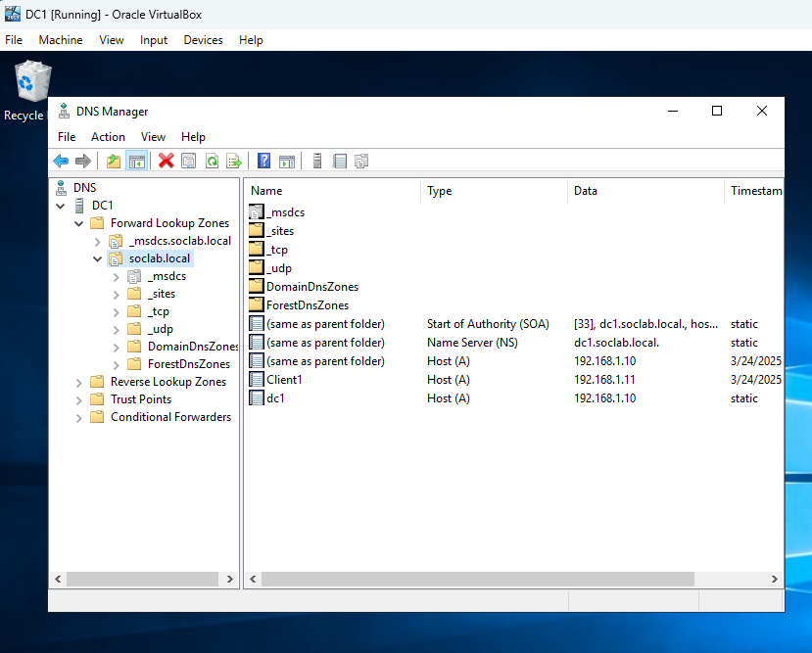Select Client1 record name
The image size is (812, 653).
tap(284, 379)
